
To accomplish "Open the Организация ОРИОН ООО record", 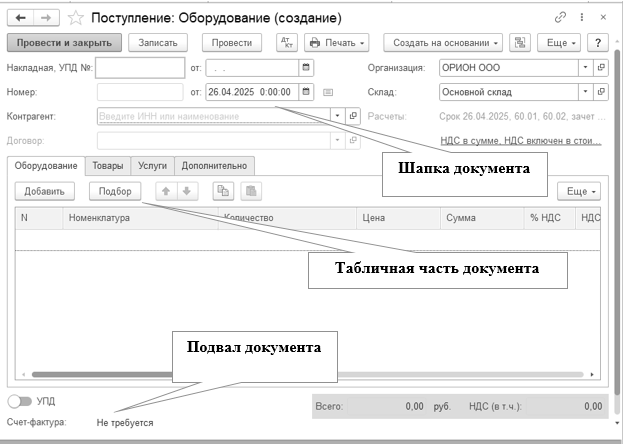I will click(601, 67).
